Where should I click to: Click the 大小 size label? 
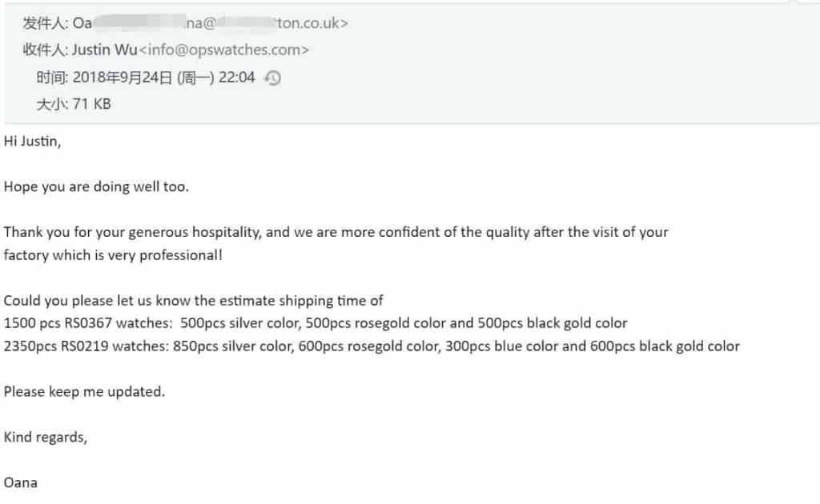point(52,104)
